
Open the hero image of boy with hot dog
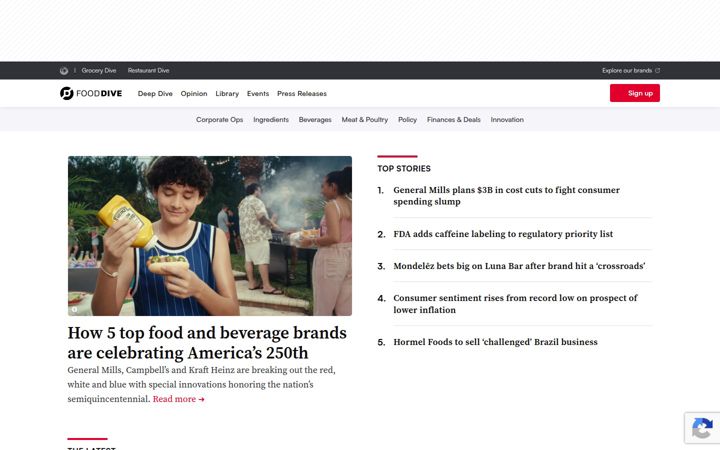(x=210, y=236)
